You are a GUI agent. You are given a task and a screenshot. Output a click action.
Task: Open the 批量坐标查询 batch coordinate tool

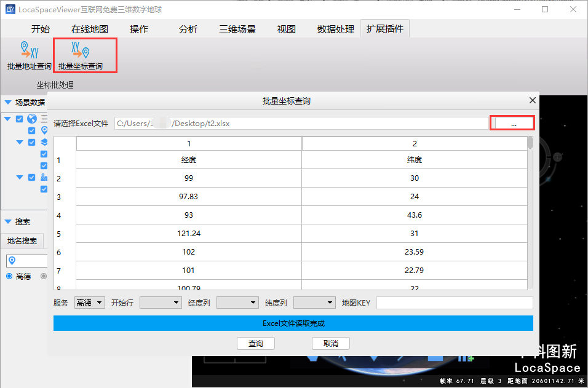(x=81, y=56)
